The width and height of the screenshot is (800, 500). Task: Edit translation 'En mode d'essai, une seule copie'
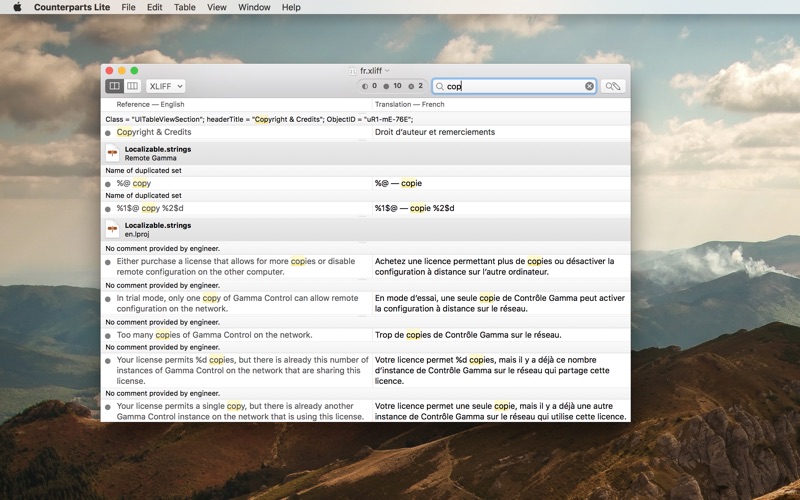pyautogui.click(x=500, y=303)
